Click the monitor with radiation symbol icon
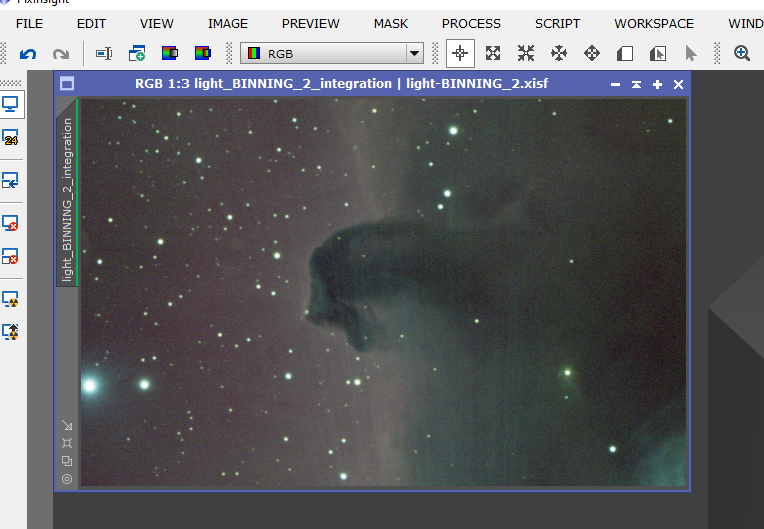The image size is (764, 529). (10, 299)
